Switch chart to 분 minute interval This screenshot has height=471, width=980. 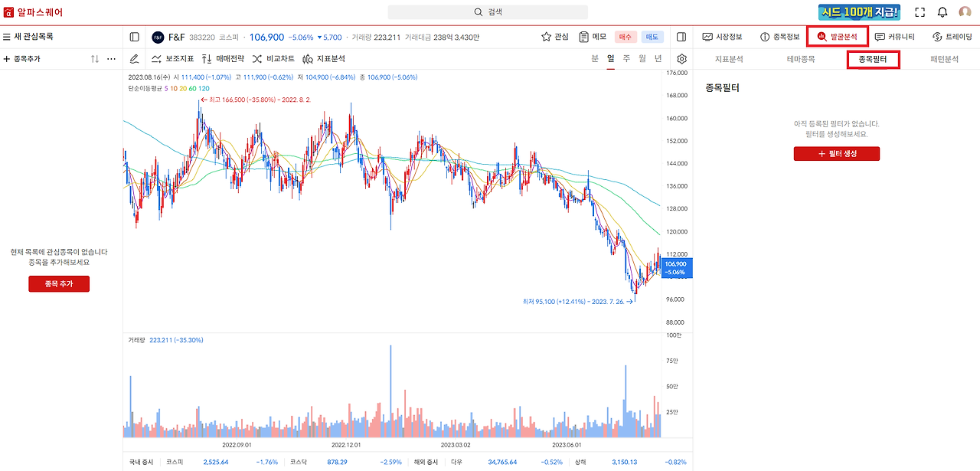point(595,59)
